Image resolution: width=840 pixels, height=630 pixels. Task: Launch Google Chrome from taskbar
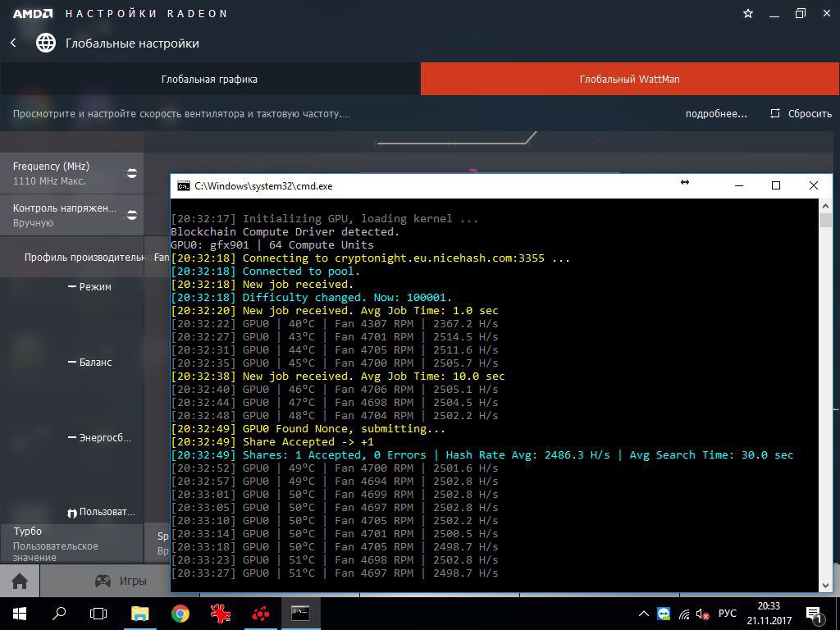pyautogui.click(x=180, y=614)
